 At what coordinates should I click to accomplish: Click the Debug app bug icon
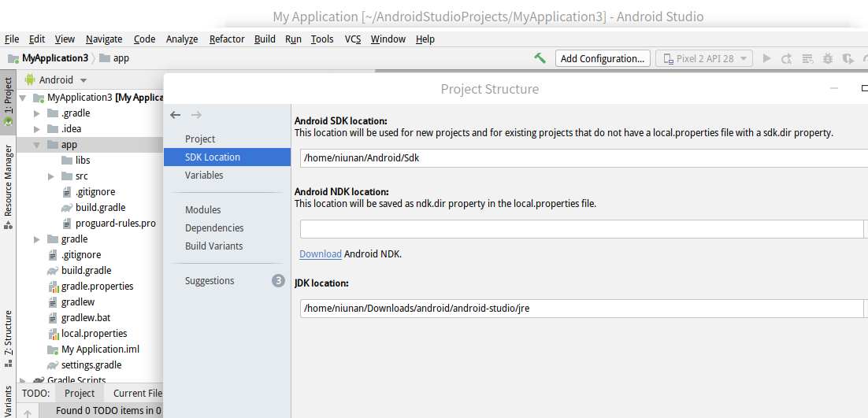pyautogui.click(x=828, y=58)
